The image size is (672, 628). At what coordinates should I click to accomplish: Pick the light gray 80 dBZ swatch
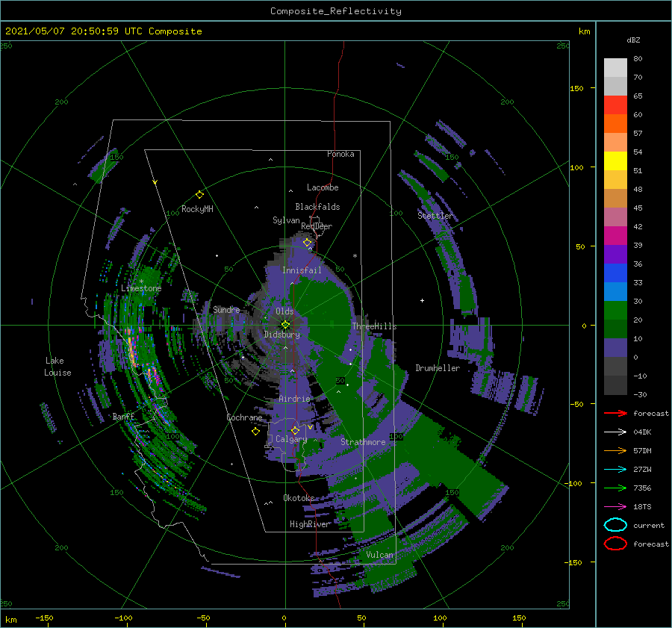[x=615, y=68]
